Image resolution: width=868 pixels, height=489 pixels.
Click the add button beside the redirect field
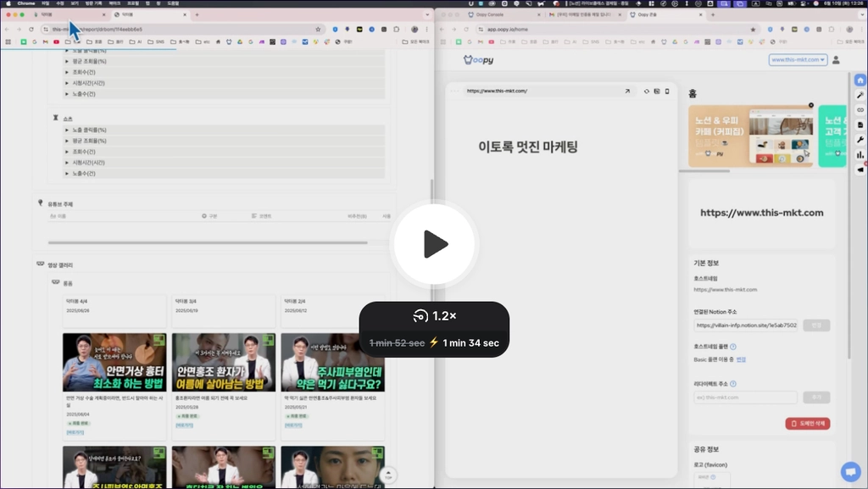pos(816,397)
